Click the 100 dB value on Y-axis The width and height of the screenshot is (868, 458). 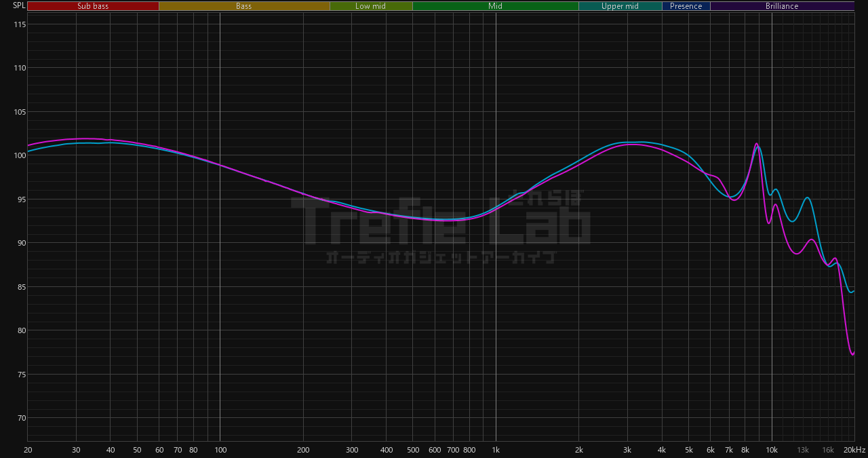tap(19, 155)
